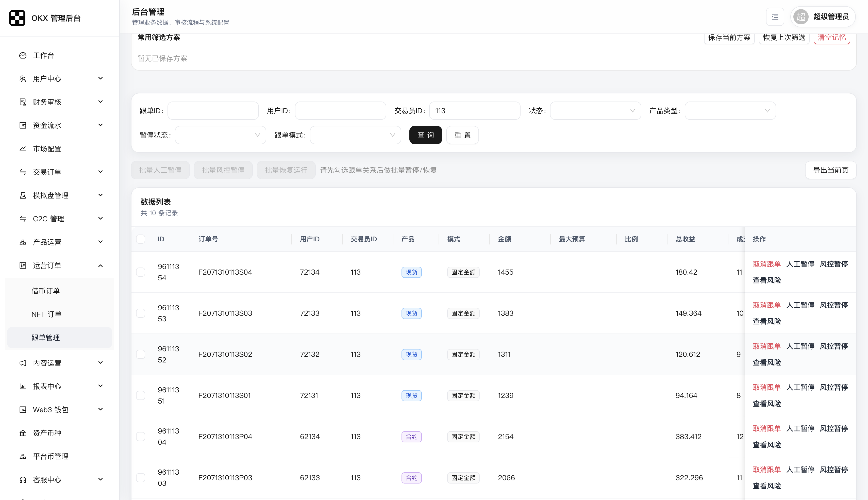
Task: Focus the 用户ID input field
Action: [340, 111]
